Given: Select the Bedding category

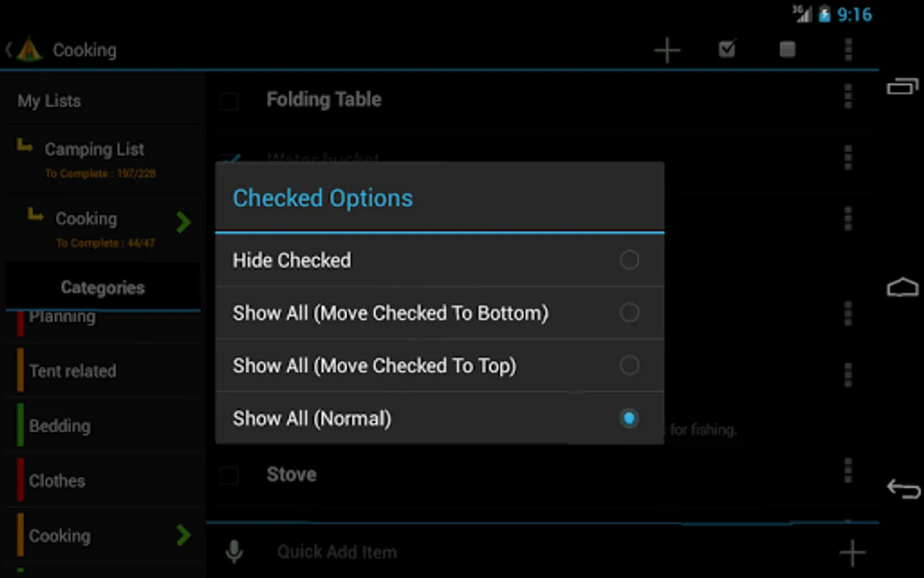Looking at the screenshot, I should click(x=60, y=426).
